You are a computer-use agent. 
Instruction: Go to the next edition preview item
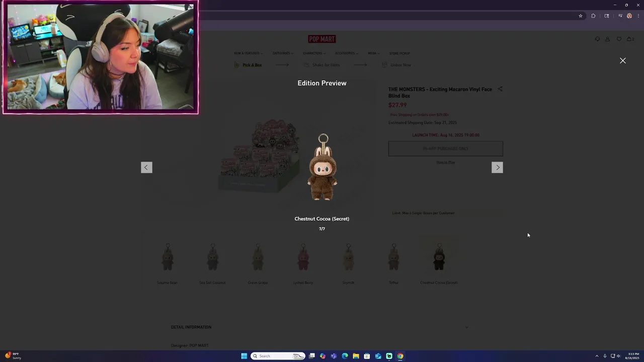click(497, 167)
